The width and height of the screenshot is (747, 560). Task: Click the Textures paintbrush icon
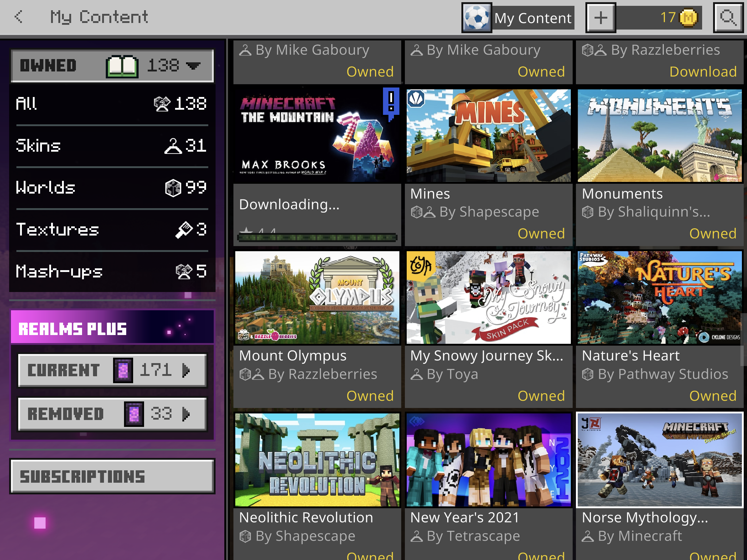[x=184, y=229]
